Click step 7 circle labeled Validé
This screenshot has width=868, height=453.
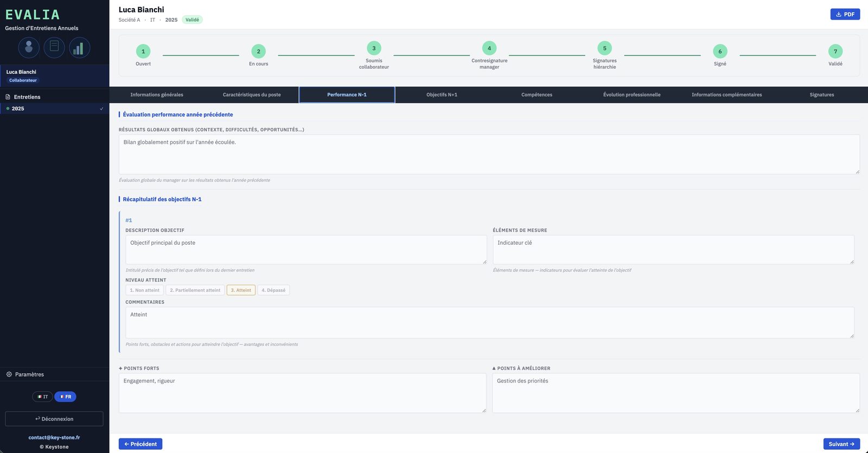pyautogui.click(x=835, y=52)
